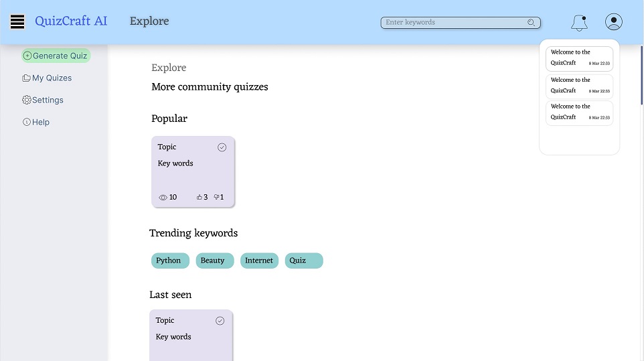The height and width of the screenshot is (361, 644).
Task: Click the thumbs down icon on Popular card
Action: coord(217,198)
